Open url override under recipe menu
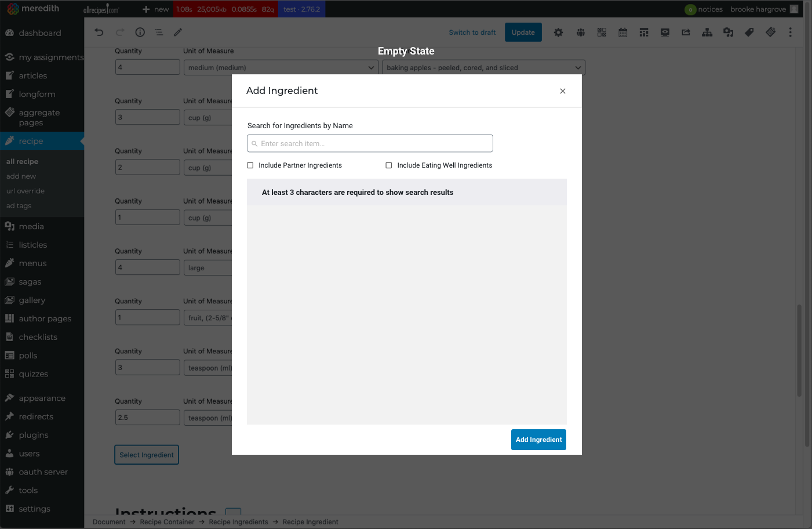812x529 pixels. tap(25, 191)
